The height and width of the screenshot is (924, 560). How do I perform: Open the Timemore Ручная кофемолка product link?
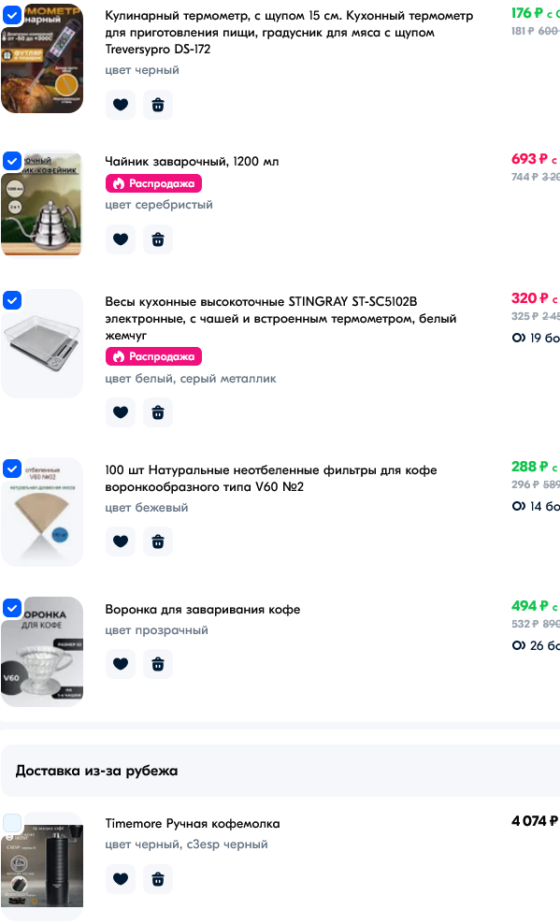coord(193,823)
